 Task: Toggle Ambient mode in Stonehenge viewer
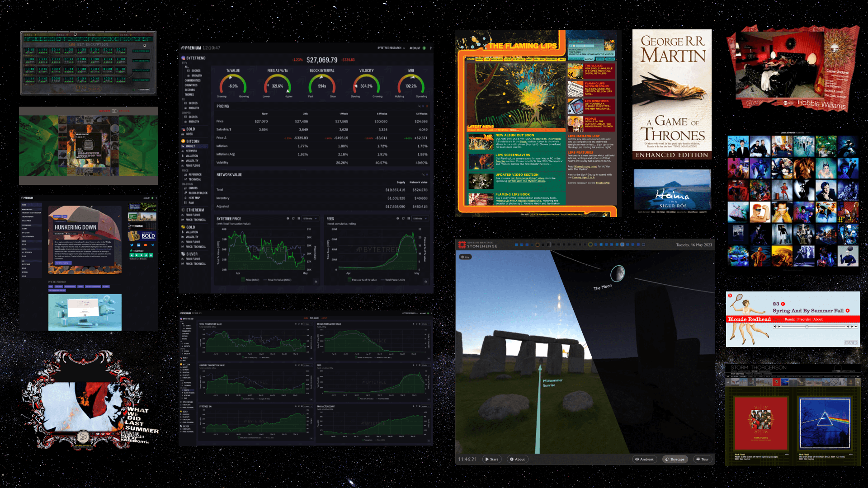pyautogui.click(x=645, y=459)
